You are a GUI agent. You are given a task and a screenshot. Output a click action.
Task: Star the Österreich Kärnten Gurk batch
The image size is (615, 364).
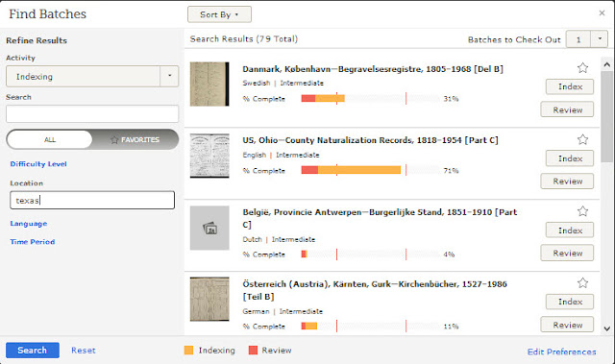pyautogui.click(x=582, y=283)
